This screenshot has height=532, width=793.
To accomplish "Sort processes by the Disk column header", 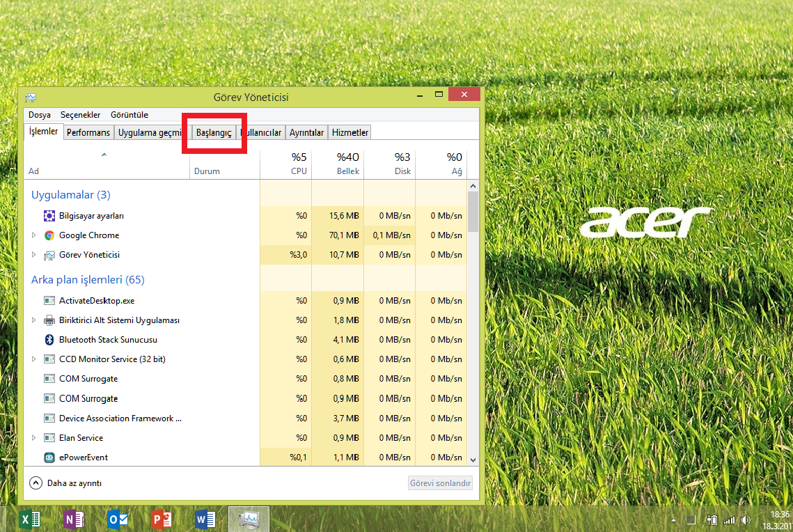I will click(x=389, y=164).
